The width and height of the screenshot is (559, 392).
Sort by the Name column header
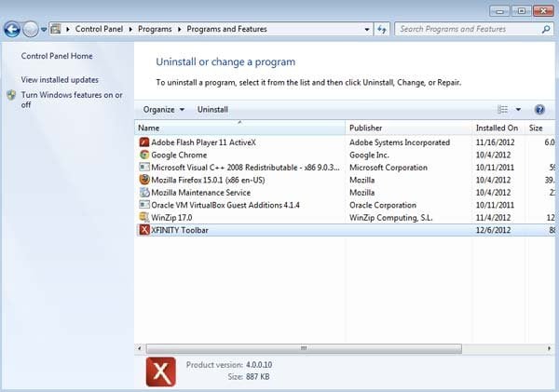[239, 128]
